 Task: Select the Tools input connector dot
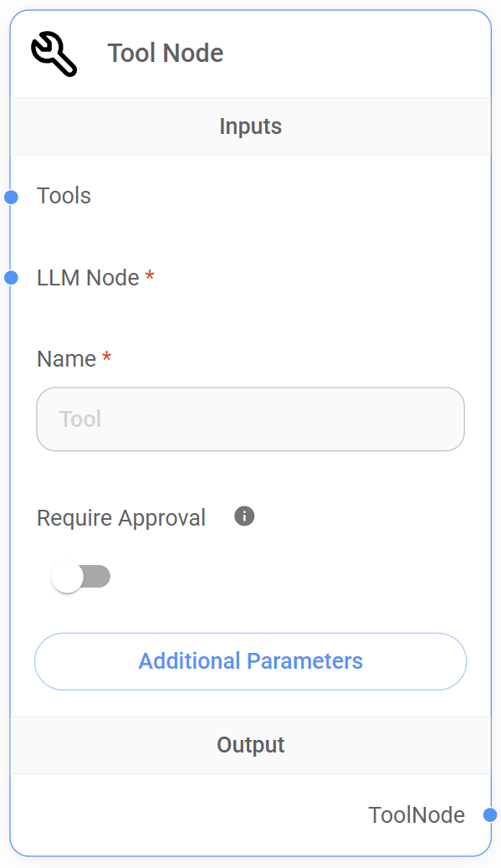11,197
